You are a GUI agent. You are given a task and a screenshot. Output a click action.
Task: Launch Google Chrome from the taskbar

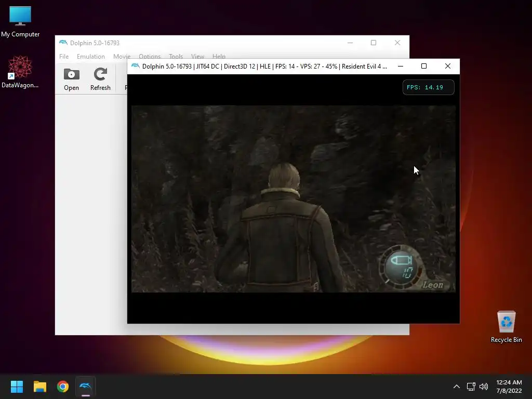click(x=63, y=387)
